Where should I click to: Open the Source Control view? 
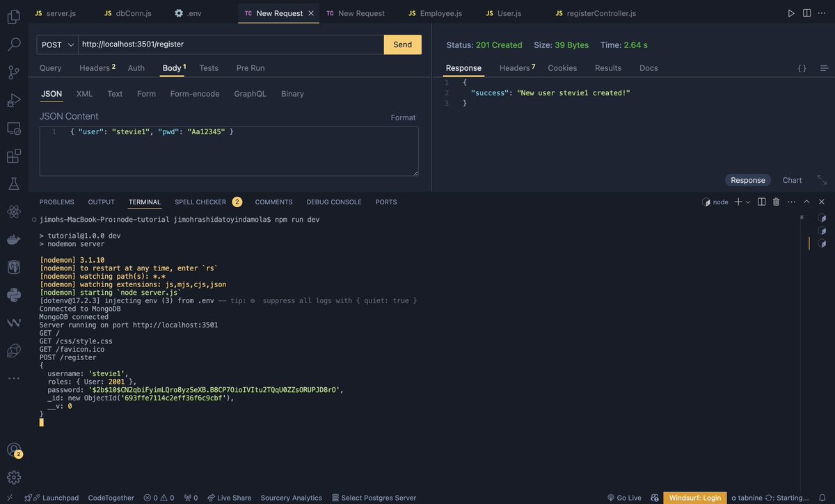14,72
